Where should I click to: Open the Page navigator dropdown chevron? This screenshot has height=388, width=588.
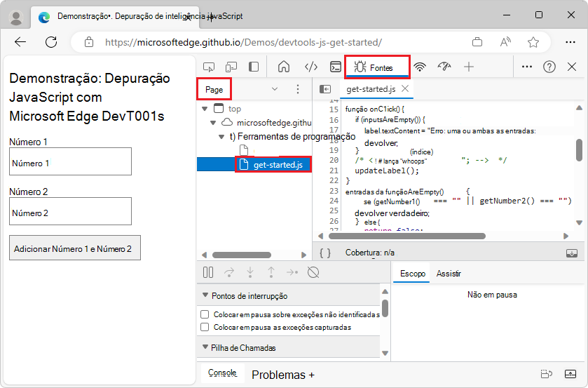(274, 89)
